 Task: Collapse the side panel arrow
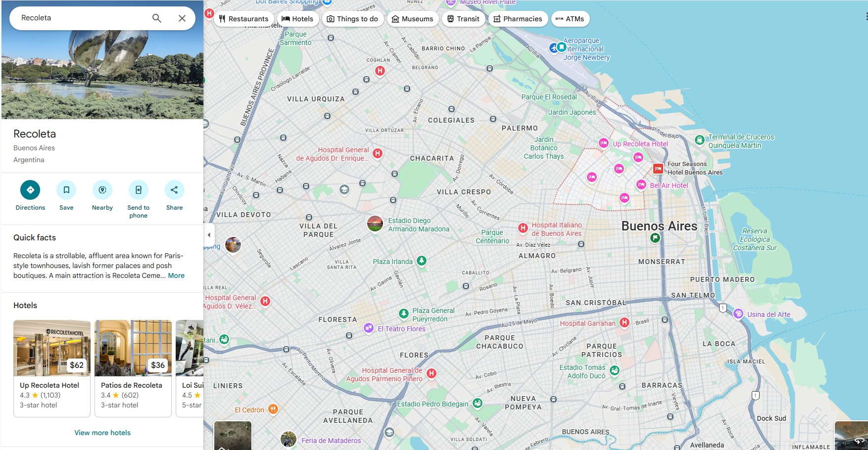point(209,235)
